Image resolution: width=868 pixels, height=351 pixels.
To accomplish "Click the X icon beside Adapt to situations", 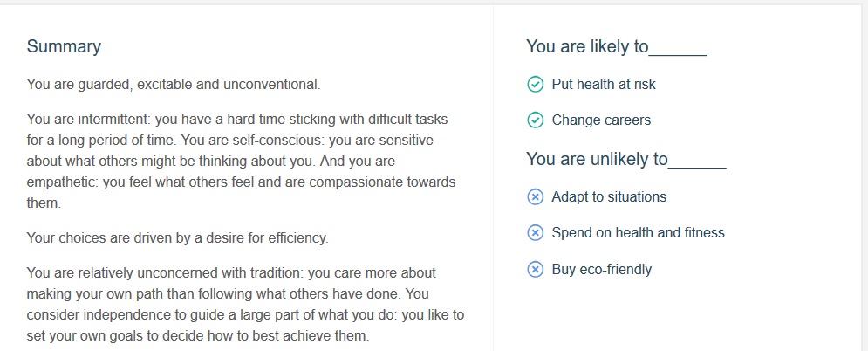I will coord(535,196).
